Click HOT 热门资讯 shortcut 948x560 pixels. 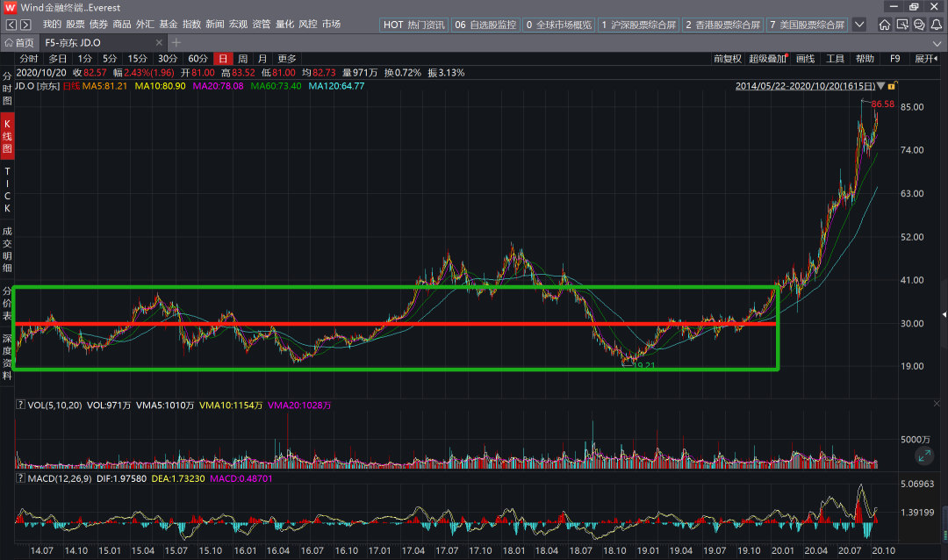tap(413, 25)
